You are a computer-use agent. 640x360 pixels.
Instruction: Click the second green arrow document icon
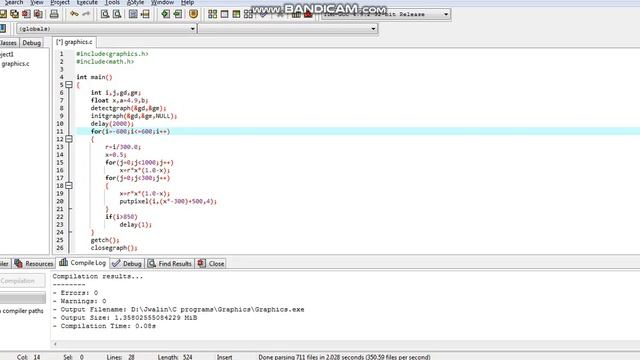pyautogui.click(x=178, y=14)
